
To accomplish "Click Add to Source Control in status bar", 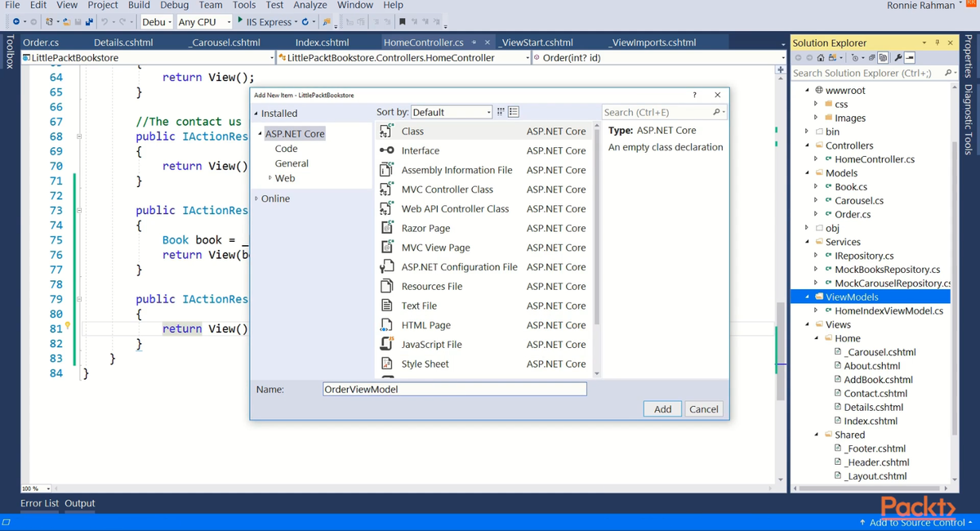I will tap(916, 522).
